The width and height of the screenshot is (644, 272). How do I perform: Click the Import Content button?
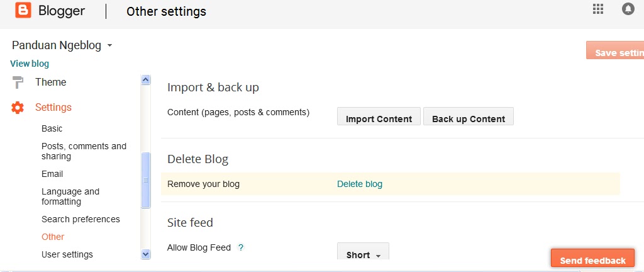379,116
